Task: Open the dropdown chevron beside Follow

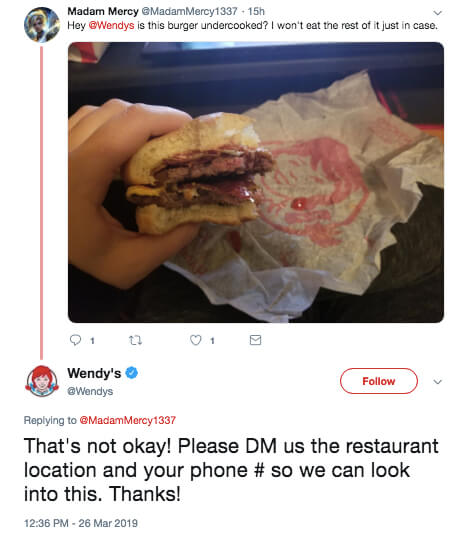Action: 437,382
